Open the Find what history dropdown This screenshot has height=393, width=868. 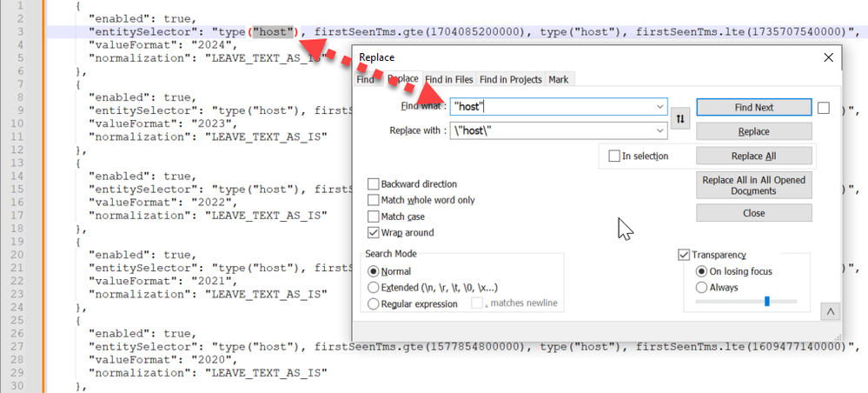point(659,107)
